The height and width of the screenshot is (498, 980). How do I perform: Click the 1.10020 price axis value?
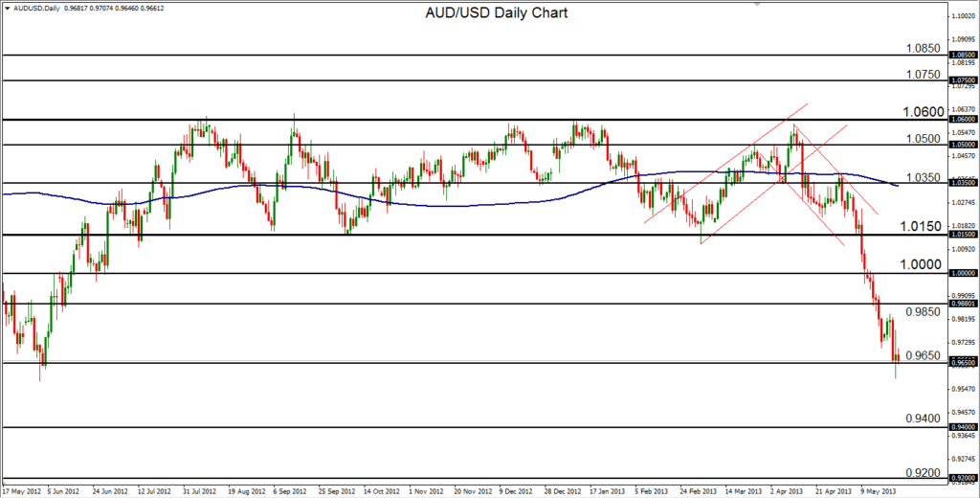(963, 15)
